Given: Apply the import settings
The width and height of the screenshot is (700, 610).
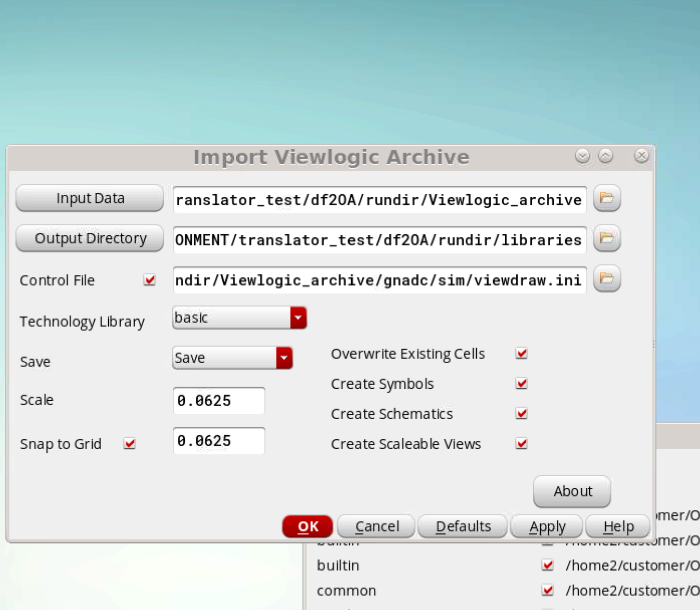Looking at the screenshot, I should (x=546, y=527).
